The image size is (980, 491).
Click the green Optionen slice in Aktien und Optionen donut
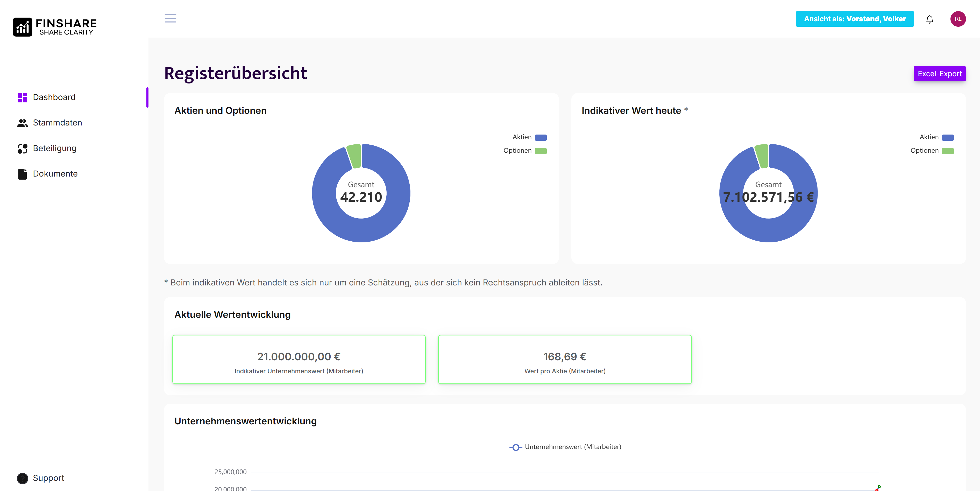[x=354, y=156]
